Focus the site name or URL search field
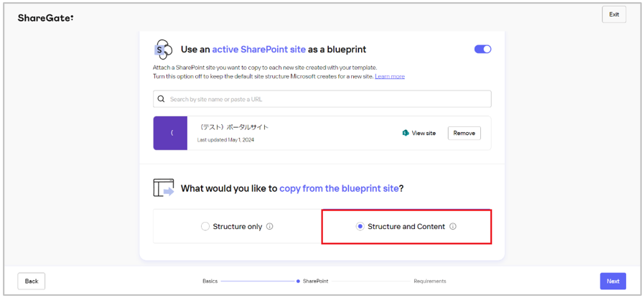Screen dimensions: 644x298 322,99
